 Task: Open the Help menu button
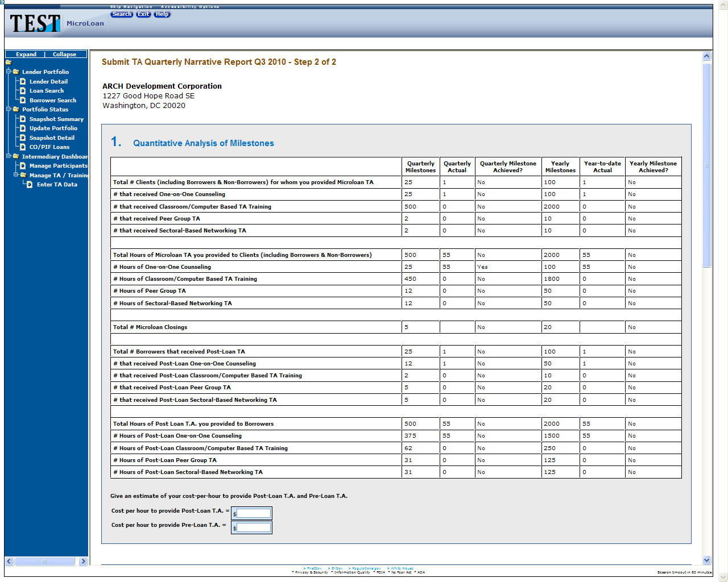pyautogui.click(x=162, y=14)
